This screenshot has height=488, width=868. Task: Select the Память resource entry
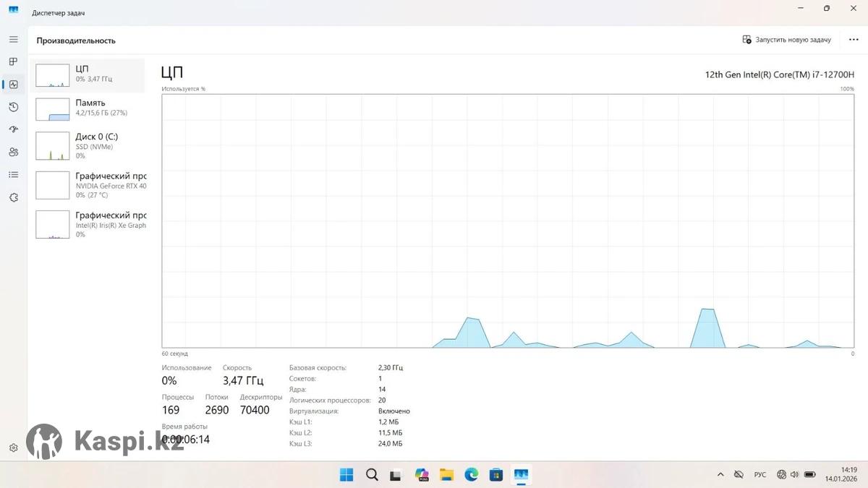click(90, 108)
